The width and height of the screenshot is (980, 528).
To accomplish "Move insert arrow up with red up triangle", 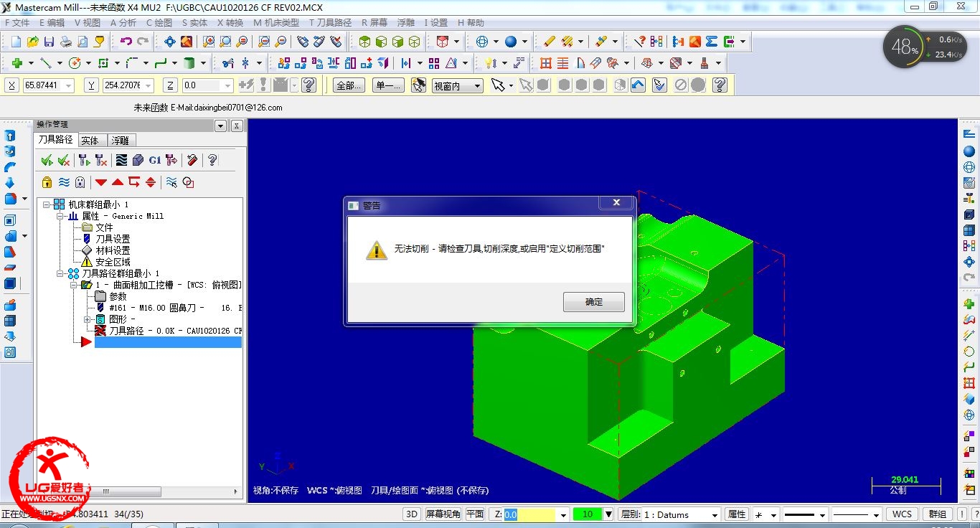I will [x=118, y=182].
